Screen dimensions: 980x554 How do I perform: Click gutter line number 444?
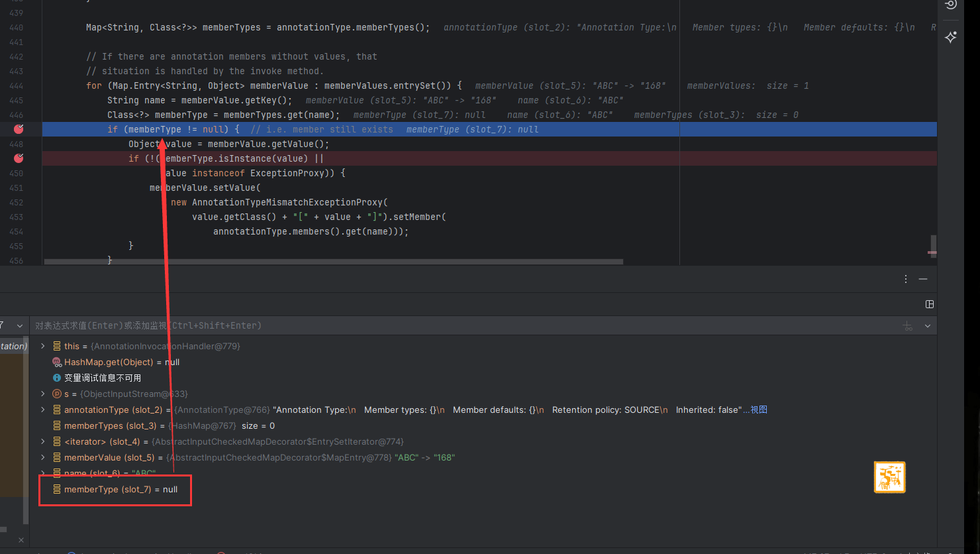coord(16,85)
